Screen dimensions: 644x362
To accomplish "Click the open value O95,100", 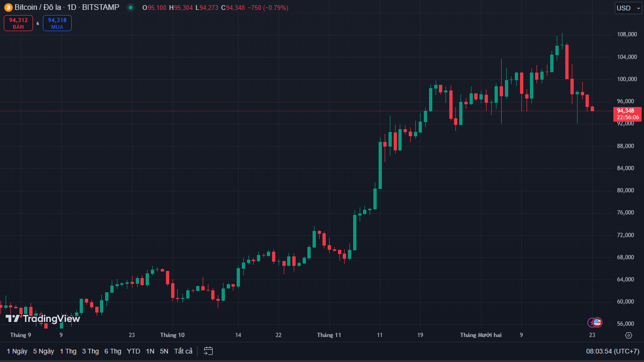I will pyautogui.click(x=154, y=8).
